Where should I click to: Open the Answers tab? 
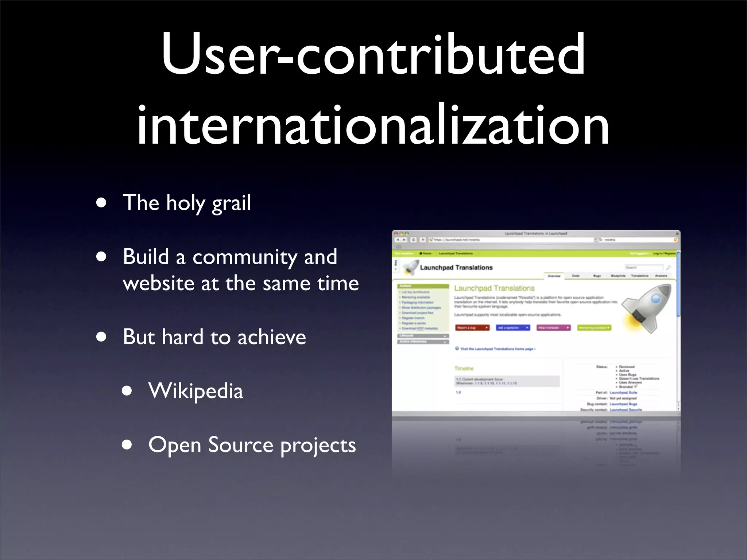[661, 276]
